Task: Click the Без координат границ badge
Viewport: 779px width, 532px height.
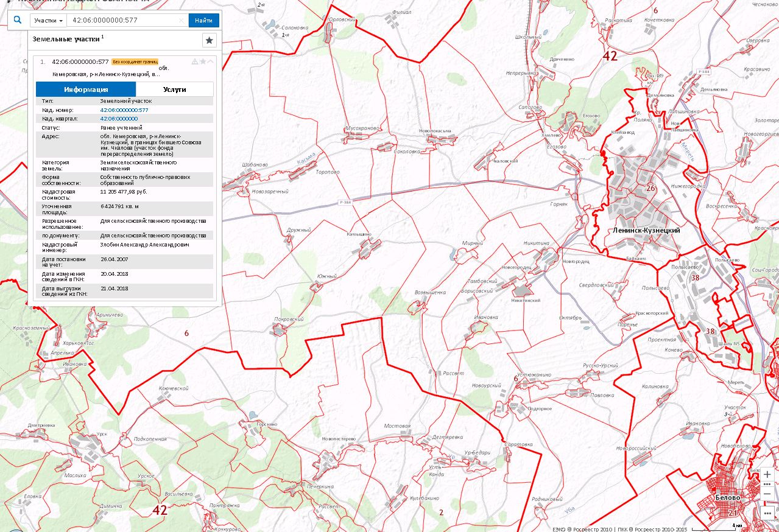Action: [x=135, y=61]
